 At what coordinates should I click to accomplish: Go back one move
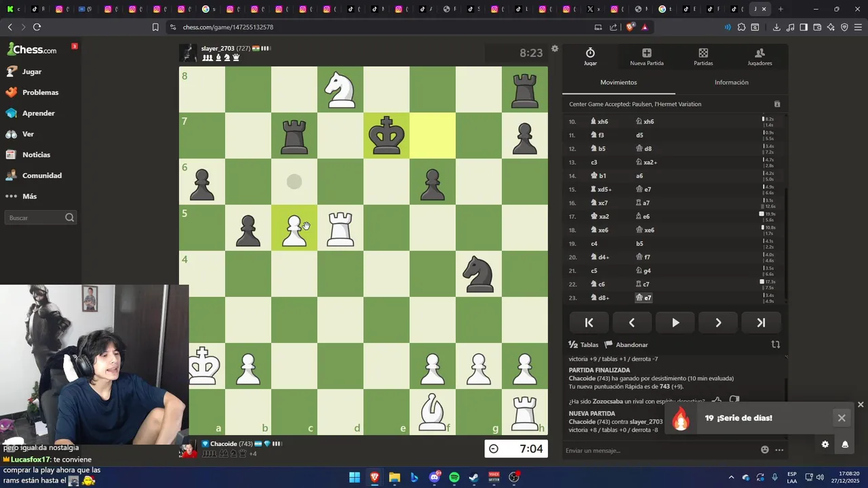[632, 323]
